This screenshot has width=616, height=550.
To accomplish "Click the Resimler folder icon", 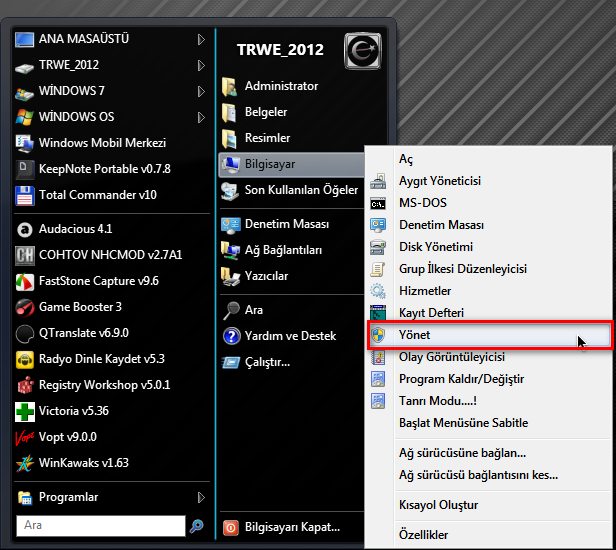I will pyautogui.click(x=229, y=139).
